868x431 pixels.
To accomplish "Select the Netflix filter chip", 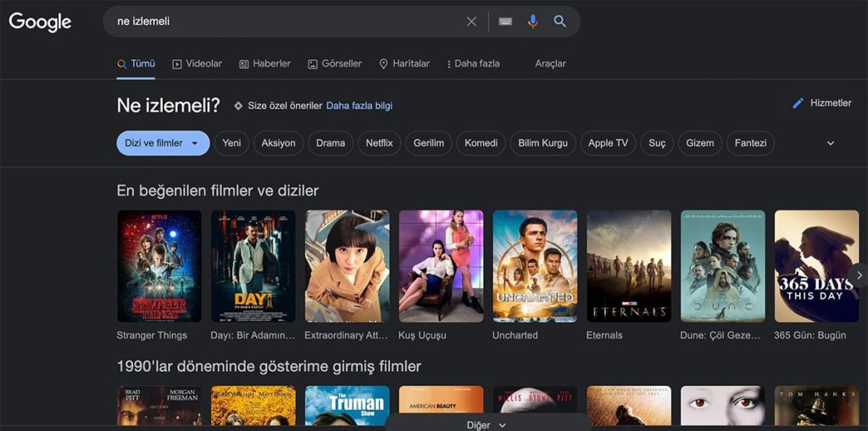I will [379, 143].
